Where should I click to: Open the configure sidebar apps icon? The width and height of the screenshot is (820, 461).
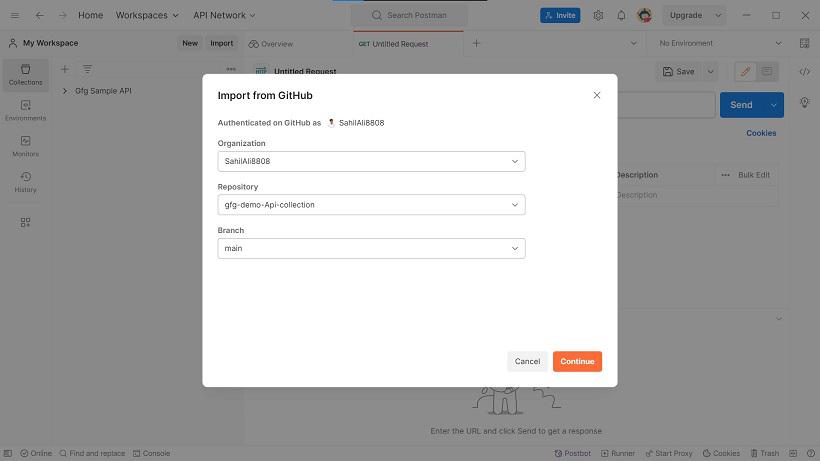click(x=25, y=223)
